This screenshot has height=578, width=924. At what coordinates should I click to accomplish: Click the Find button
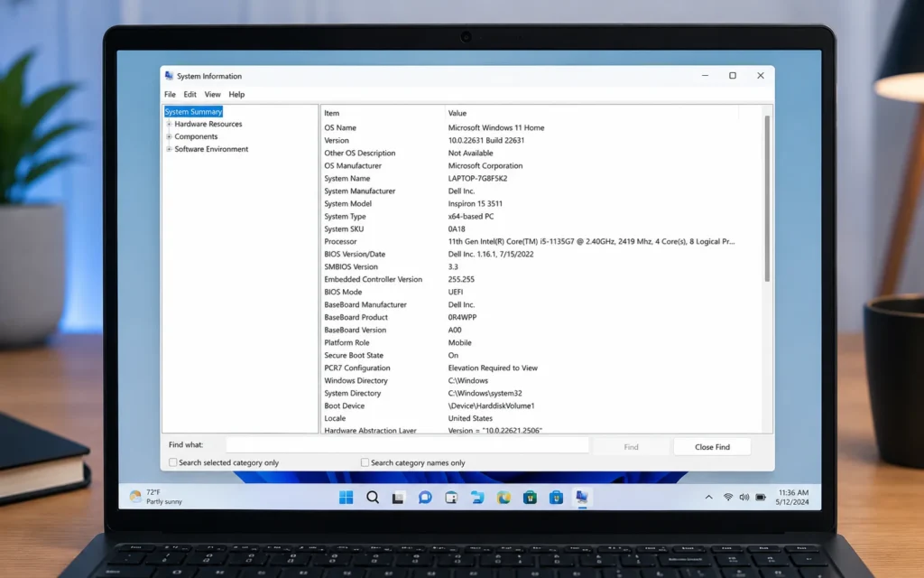[x=631, y=446]
